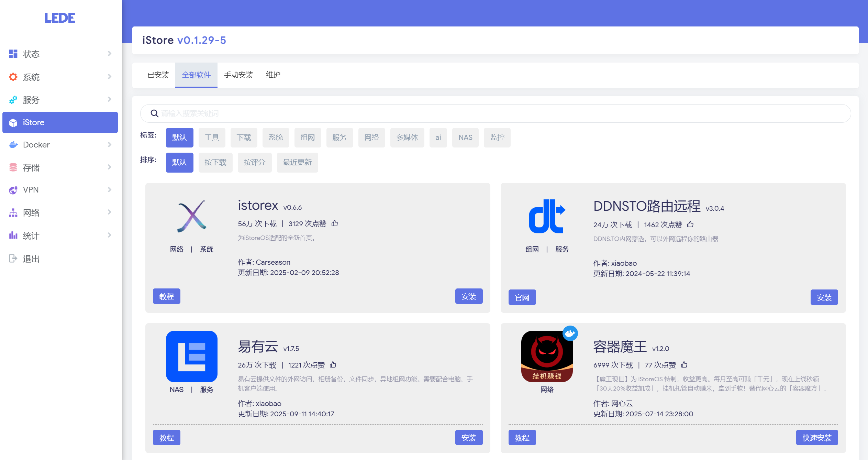Like istorex with the thumbs-up icon
Viewport: 868px width, 460px height.
coord(335,223)
